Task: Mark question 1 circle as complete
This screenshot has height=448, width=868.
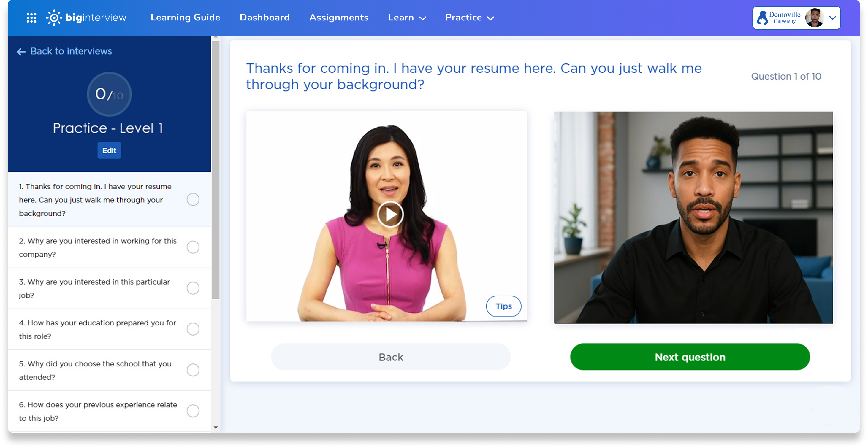Action: point(193,200)
